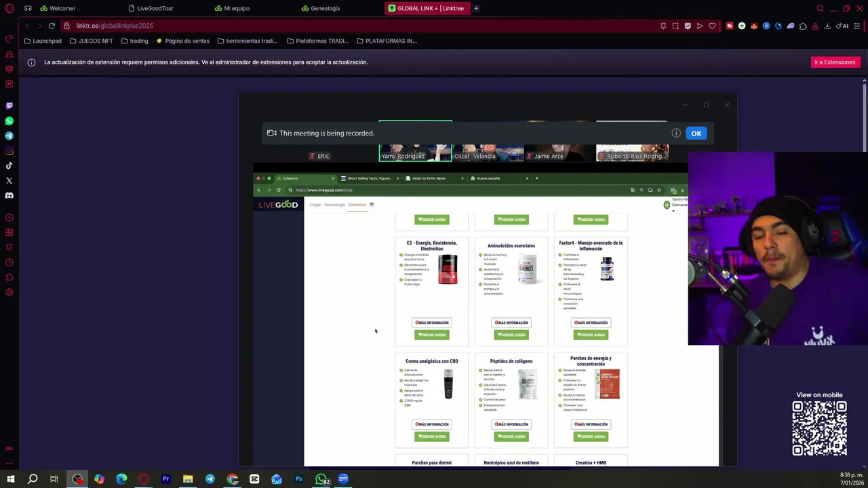The image size is (868, 488).
Task: Click Más Información under Aminoácidos esenciales
Action: 511,323
